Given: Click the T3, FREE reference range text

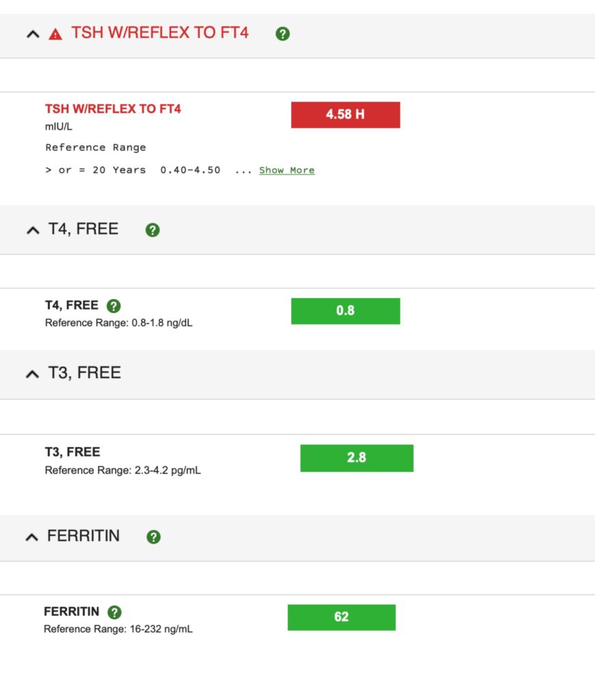Looking at the screenshot, I should coord(122,470).
